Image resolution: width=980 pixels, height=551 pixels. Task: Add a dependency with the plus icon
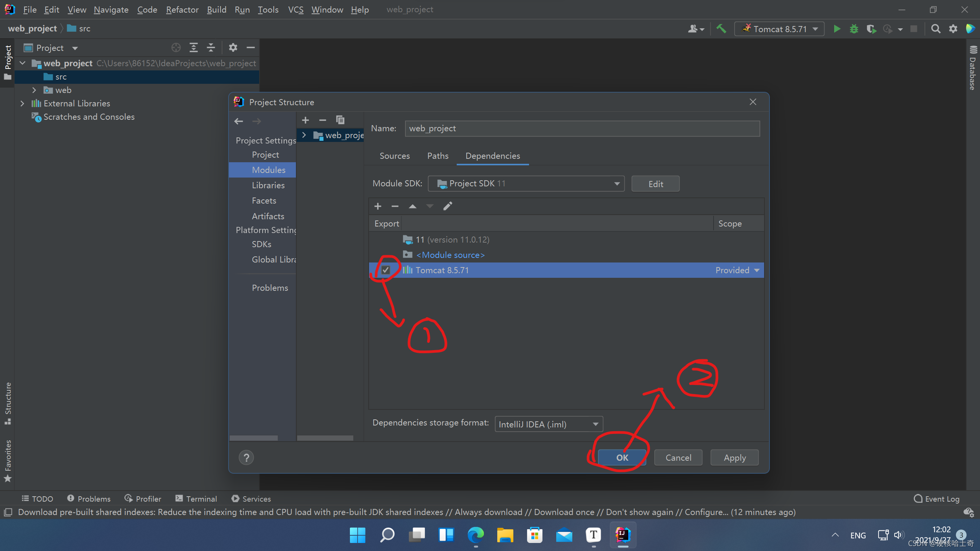click(378, 206)
